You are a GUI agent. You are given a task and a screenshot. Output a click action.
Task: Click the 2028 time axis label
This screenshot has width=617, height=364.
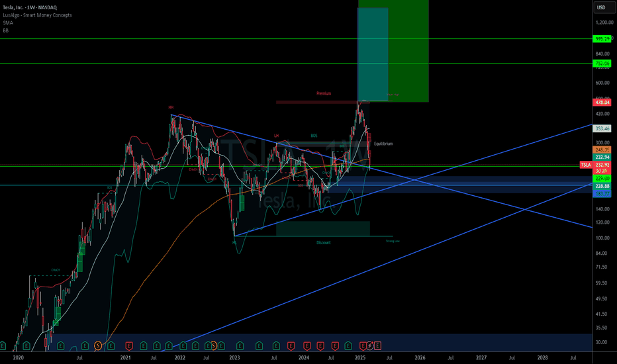pos(543,357)
